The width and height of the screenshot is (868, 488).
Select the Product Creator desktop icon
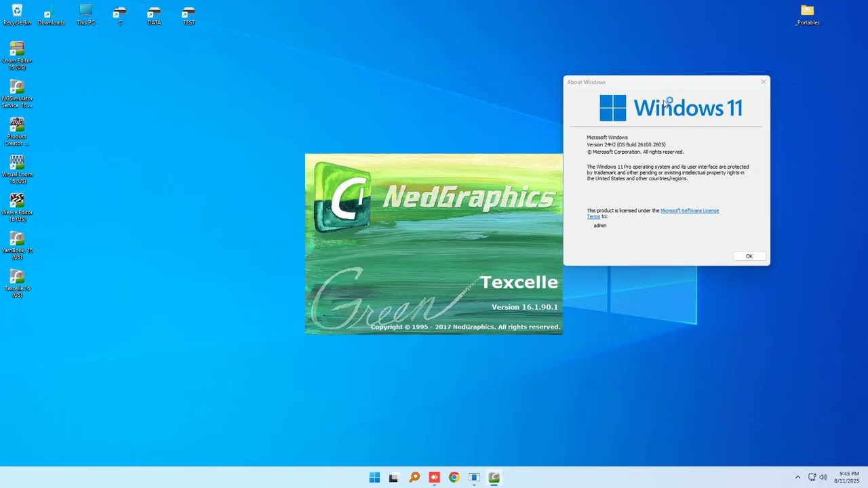coord(17,131)
